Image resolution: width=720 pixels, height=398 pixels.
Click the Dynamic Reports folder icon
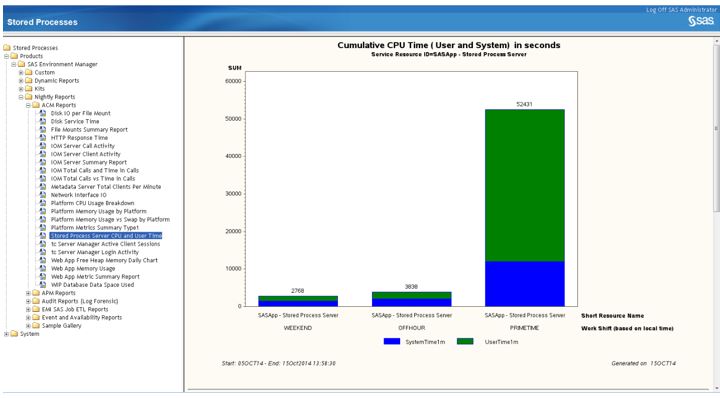click(29, 80)
